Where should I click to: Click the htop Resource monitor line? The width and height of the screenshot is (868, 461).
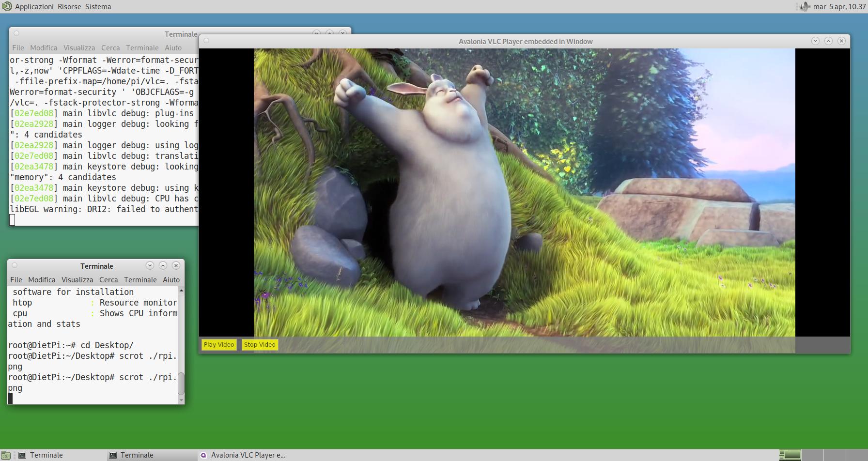pos(95,303)
